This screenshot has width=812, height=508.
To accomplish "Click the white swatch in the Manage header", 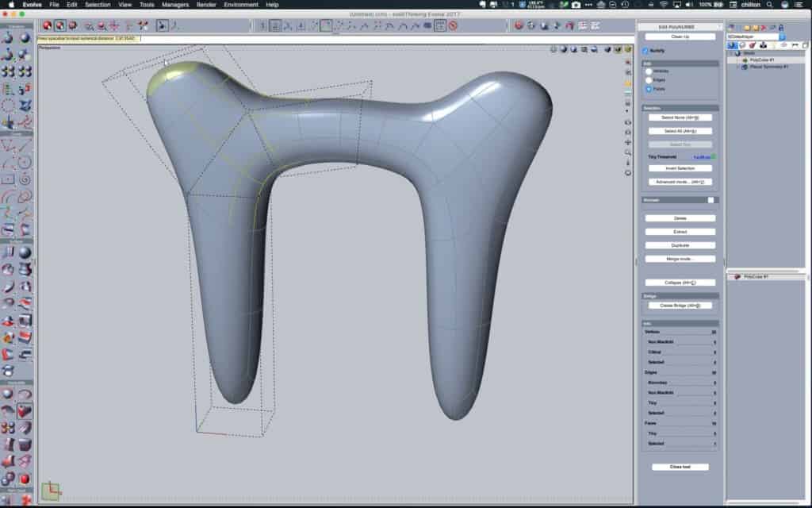I will 711,200.
